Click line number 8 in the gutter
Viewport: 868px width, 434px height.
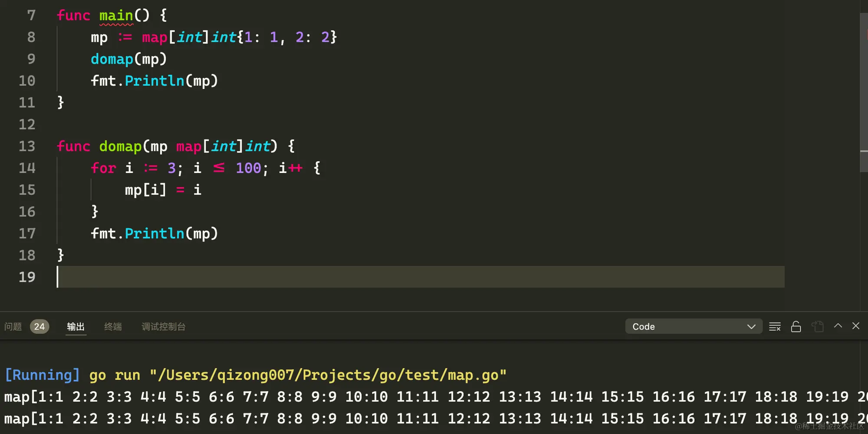coord(31,37)
